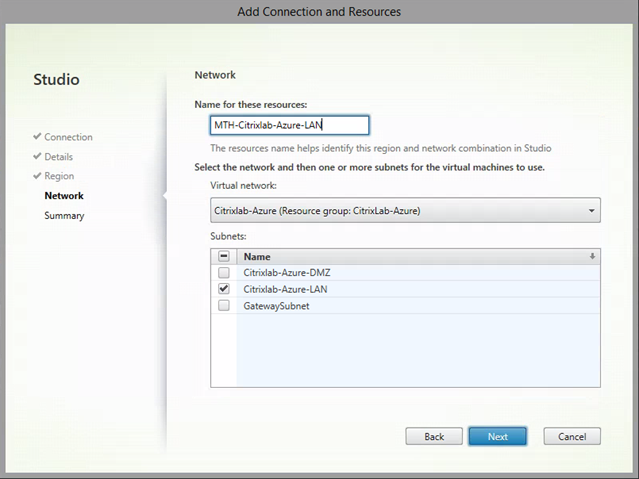Go to the Details wizard step

pos(59,157)
